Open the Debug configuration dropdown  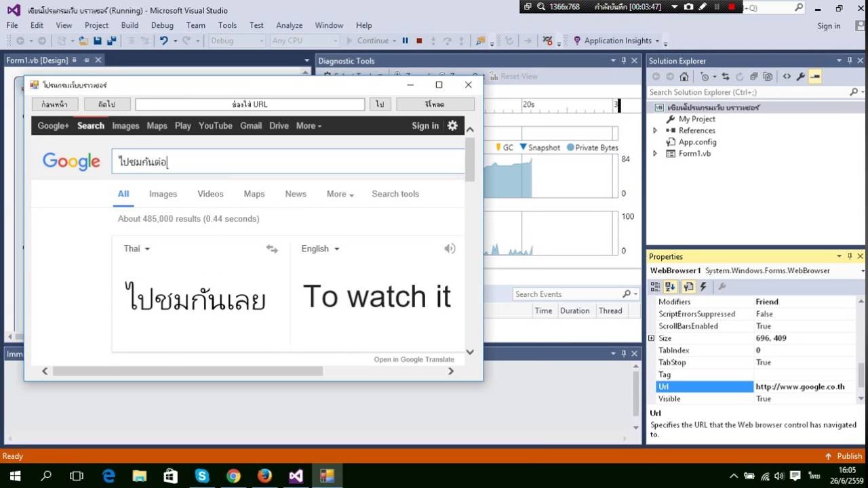coord(236,41)
